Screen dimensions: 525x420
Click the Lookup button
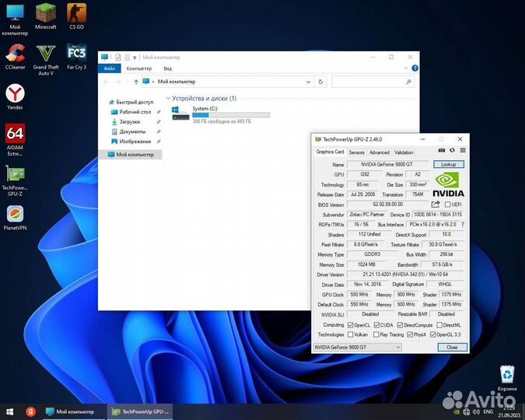tap(448, 164)
